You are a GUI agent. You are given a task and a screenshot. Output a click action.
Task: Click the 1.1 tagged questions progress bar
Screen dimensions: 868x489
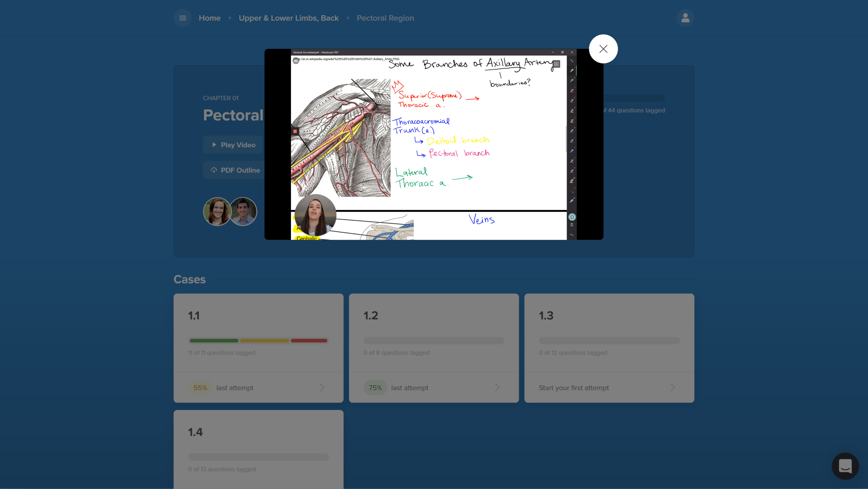pos(258,341)
